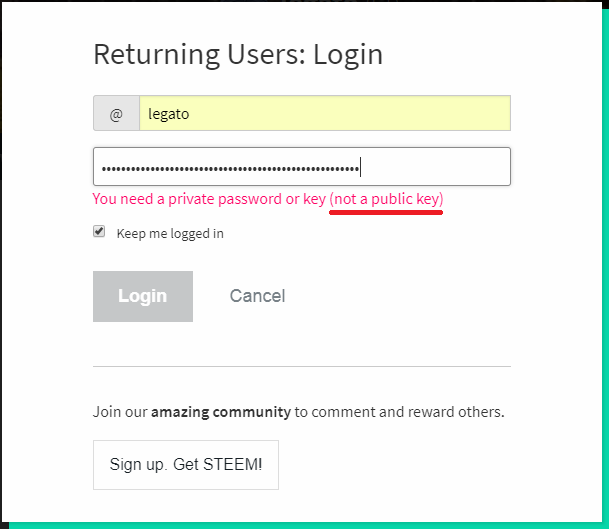Click the Sign up. Get STEEM! button

(x=186, y=465)
